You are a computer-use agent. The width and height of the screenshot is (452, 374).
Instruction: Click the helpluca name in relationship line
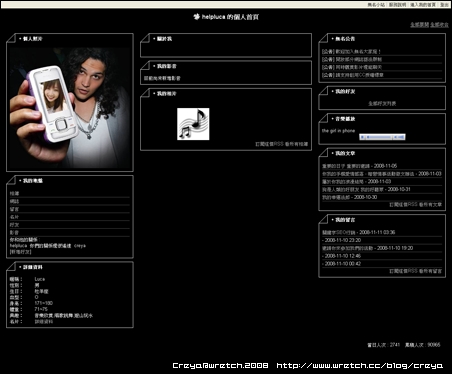[18, 246]
